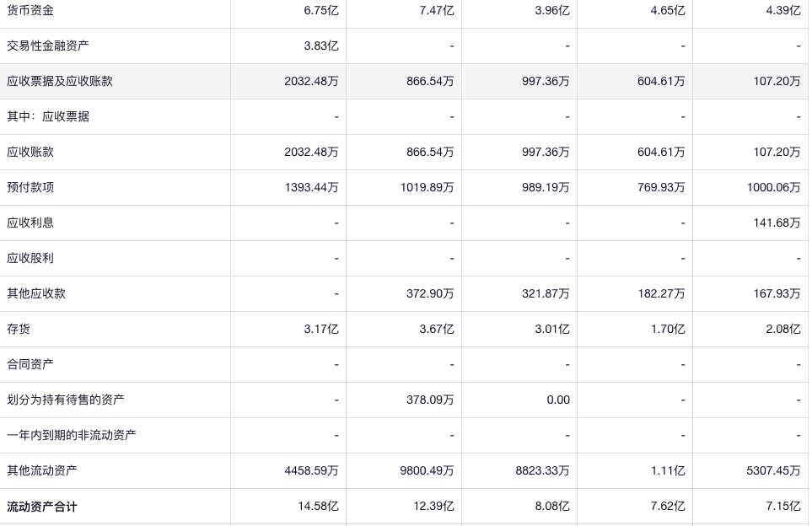812x526 pixels.
Task: Select the 其他流动资产 row label
Action: pyautogui.click(x=42, y=470)
